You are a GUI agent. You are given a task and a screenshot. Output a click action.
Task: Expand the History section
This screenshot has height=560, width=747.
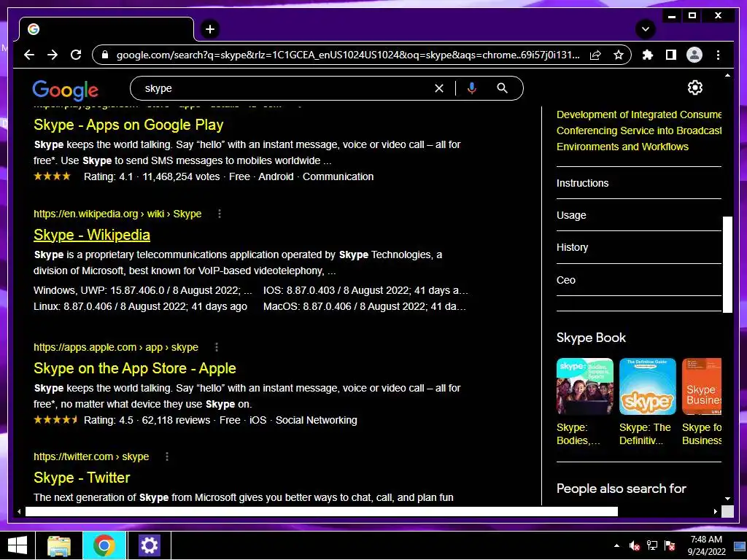tap(639, 248)
